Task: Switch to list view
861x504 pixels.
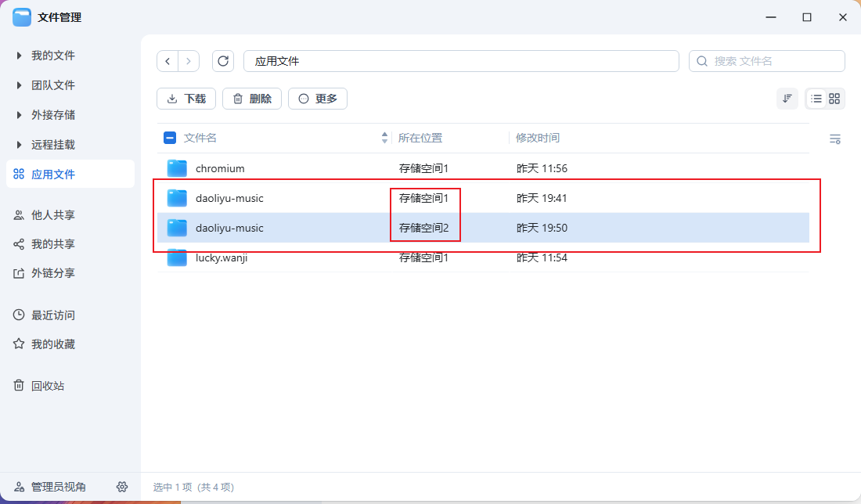Action: [x=816, y=99]
